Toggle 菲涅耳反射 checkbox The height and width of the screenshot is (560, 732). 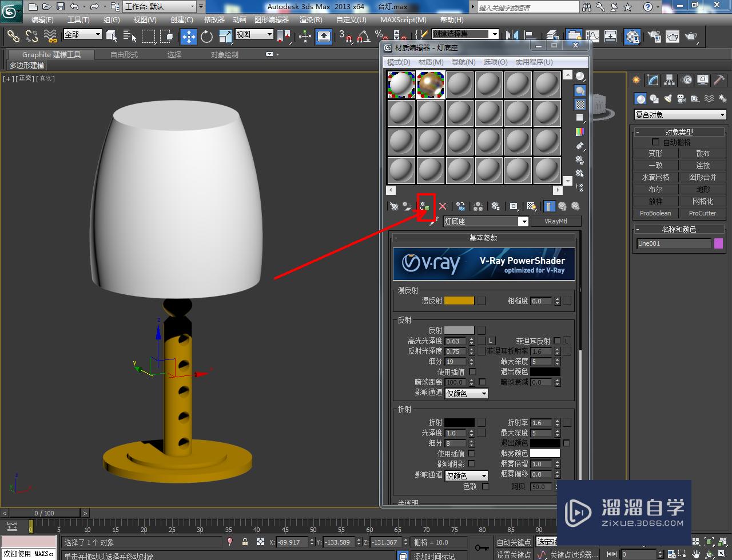pos(557,341)
